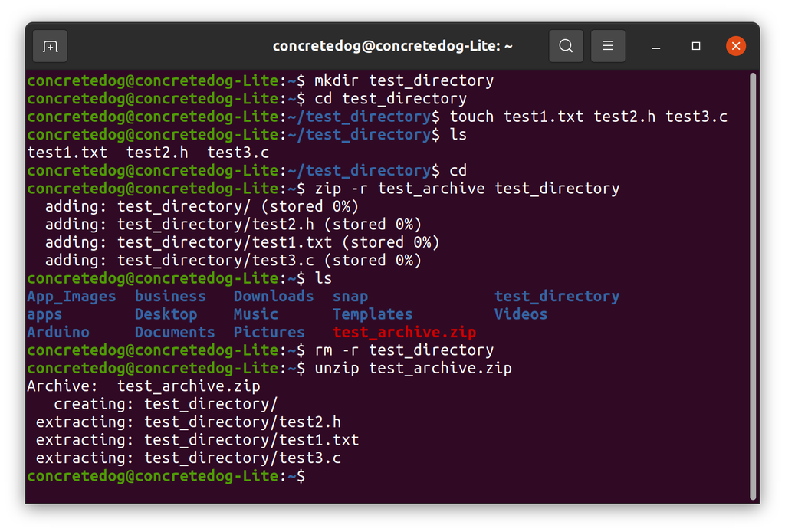785x532 pixels.
Task: Select test_directory in the ls output
Action: pyautogui.click(x=557, y=296)
